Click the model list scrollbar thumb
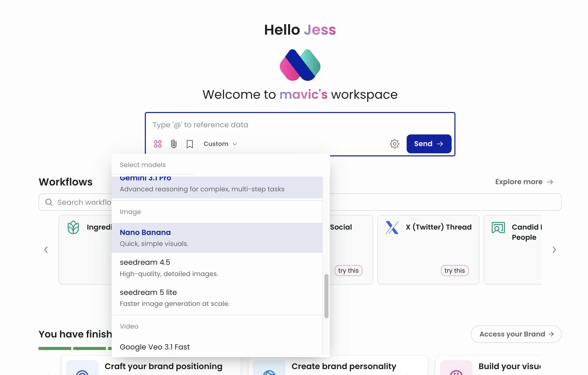 (326, 296)
